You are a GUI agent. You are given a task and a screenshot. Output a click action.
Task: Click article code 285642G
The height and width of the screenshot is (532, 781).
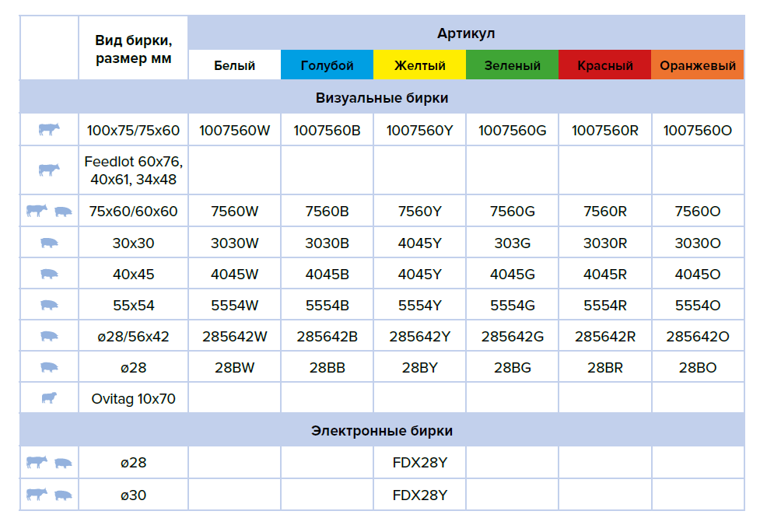click(x=512, y=337)
